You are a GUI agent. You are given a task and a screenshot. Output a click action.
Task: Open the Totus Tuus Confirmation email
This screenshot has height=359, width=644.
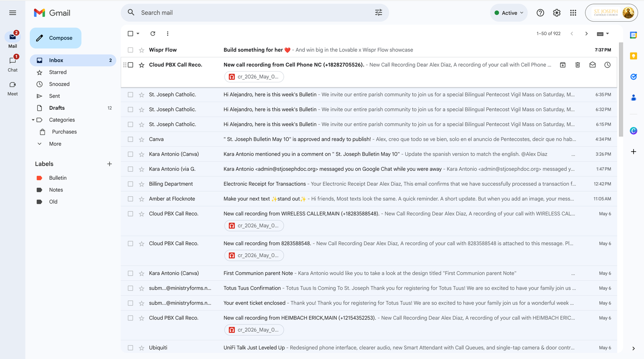coord(369,288)
